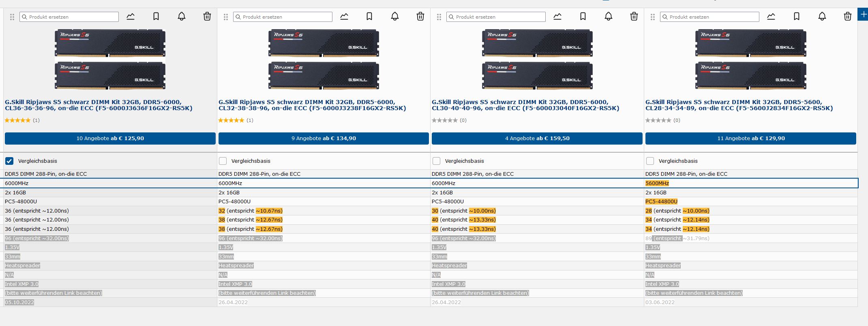The width and height of the screenshot is (868, 326).
Task: Open star rating of CL36-36-36-96 kit
Action: (x=17, y=120)
